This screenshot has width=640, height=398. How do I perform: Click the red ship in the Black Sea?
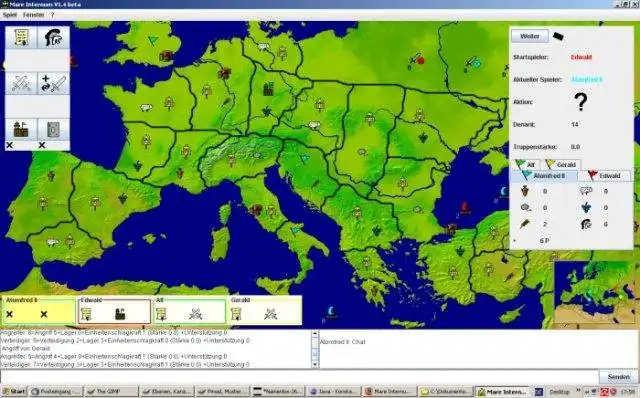tap(464, 207)
